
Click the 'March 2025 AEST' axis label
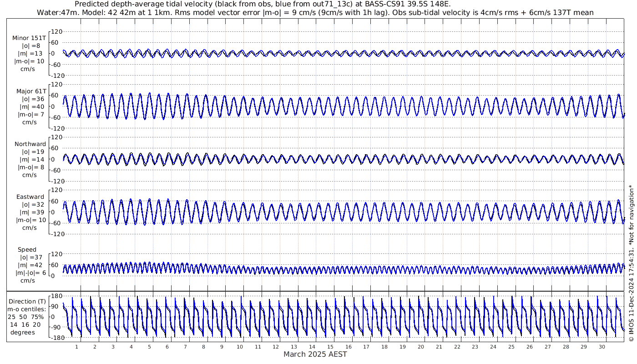315,354
